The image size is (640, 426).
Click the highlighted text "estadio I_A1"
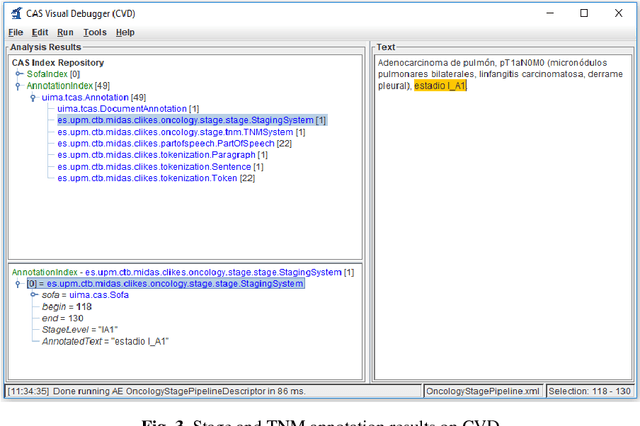pyautogui.click(x=440, y=86)
